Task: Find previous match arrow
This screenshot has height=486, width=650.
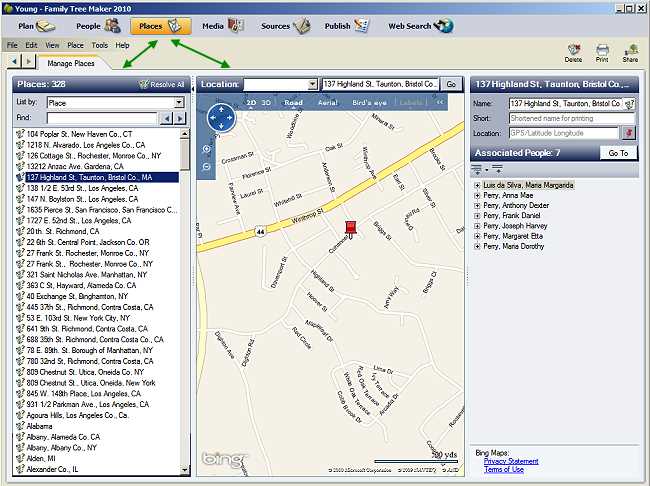Action: (166, 119)
